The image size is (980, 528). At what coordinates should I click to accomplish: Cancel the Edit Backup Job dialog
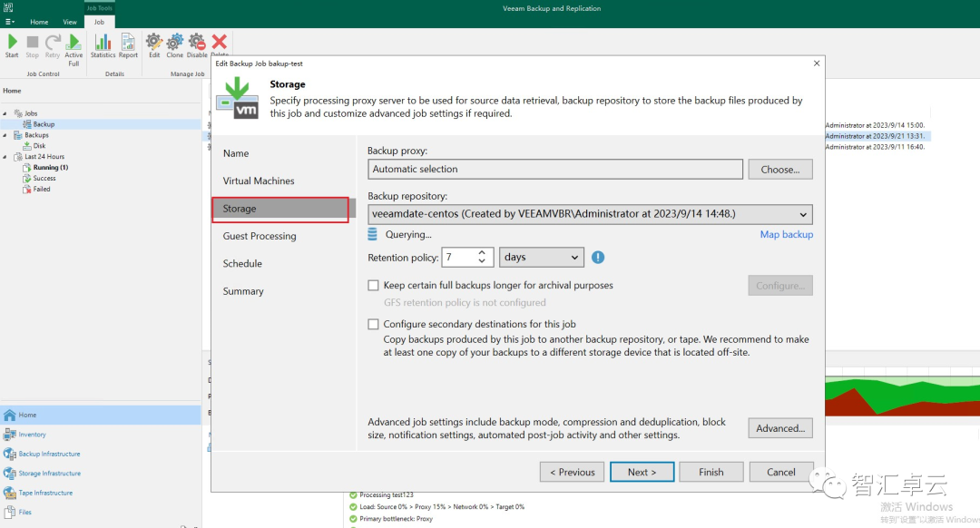tap(781, 472)
